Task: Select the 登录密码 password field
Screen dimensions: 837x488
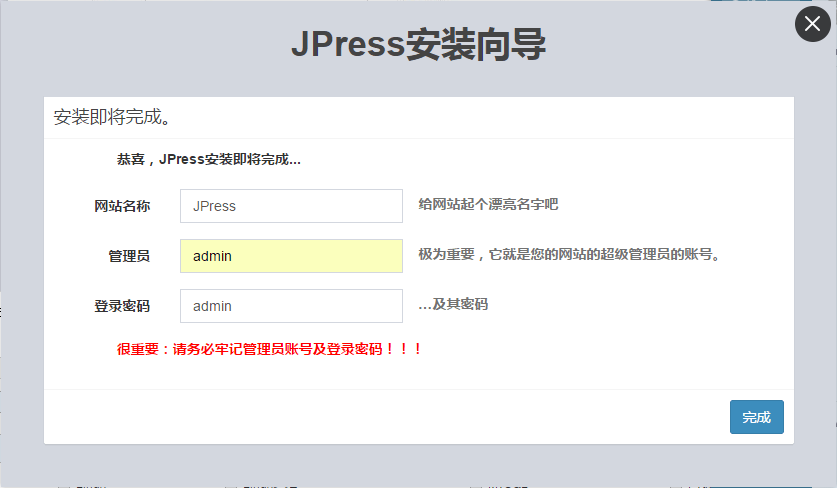Action: tap(291, 306)
